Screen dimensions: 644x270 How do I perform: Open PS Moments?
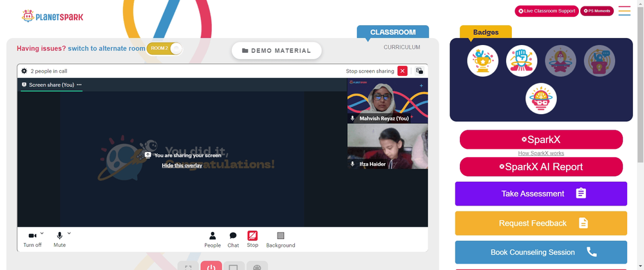point(597,11)
